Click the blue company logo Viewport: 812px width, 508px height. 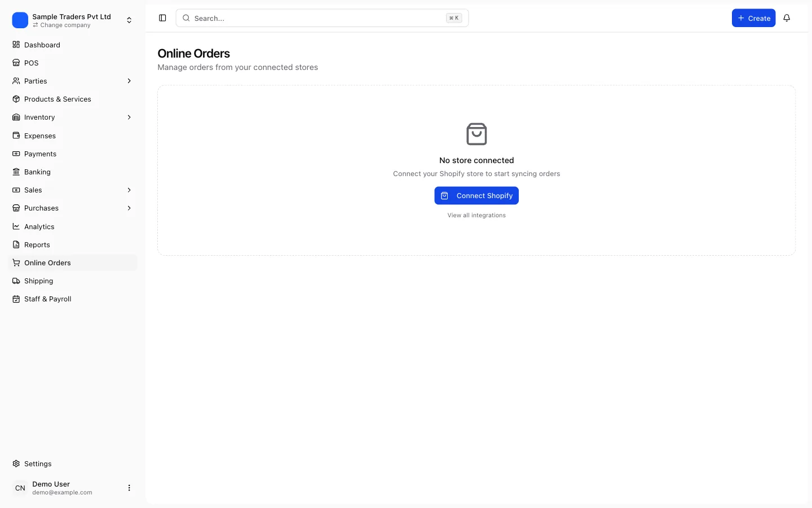[20, 20]
